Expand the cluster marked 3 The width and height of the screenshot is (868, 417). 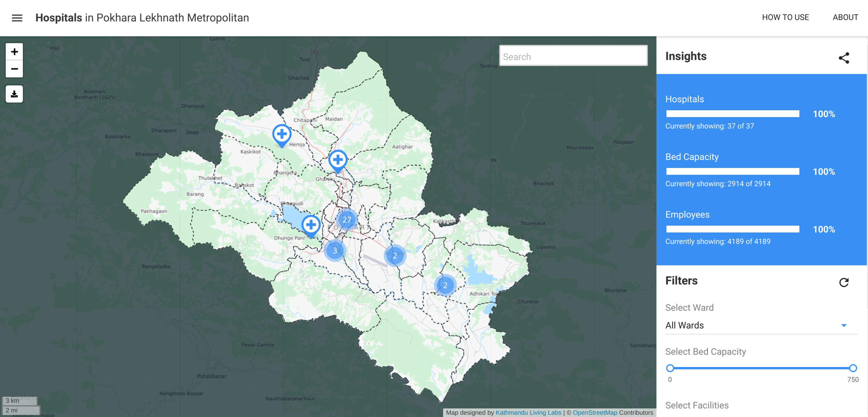point(335,250)
